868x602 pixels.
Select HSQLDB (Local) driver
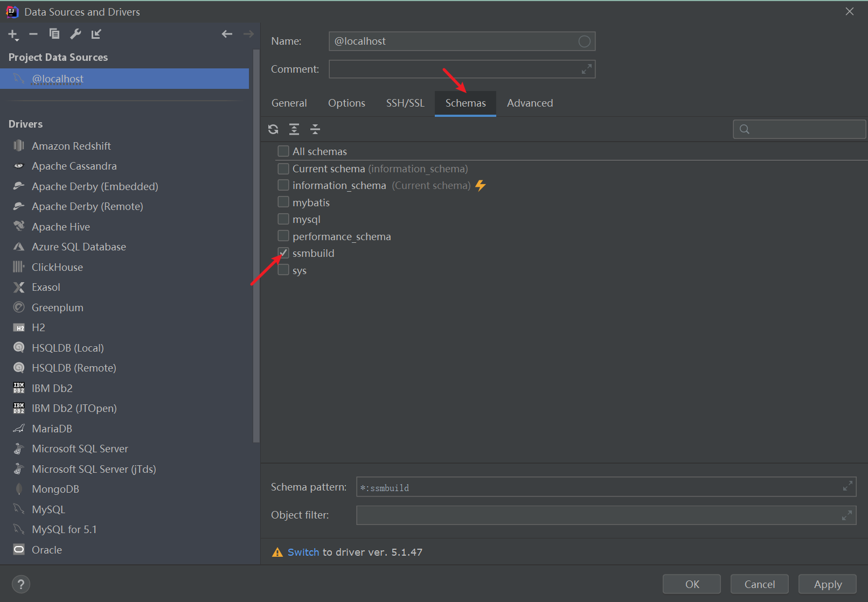(124, 348)
